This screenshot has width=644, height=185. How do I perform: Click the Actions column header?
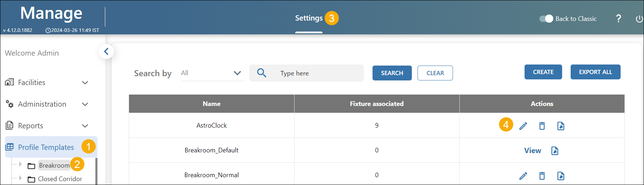click(x=542, y=104)
